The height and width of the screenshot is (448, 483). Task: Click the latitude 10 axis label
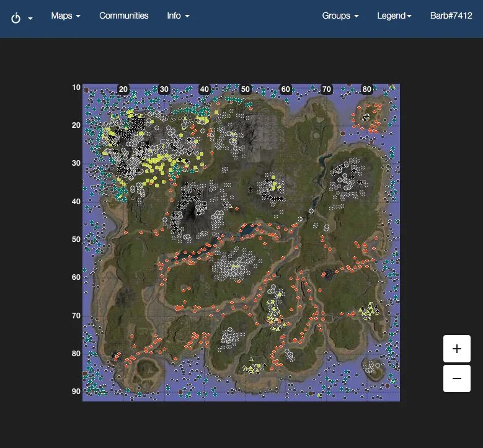click(76, 87)
